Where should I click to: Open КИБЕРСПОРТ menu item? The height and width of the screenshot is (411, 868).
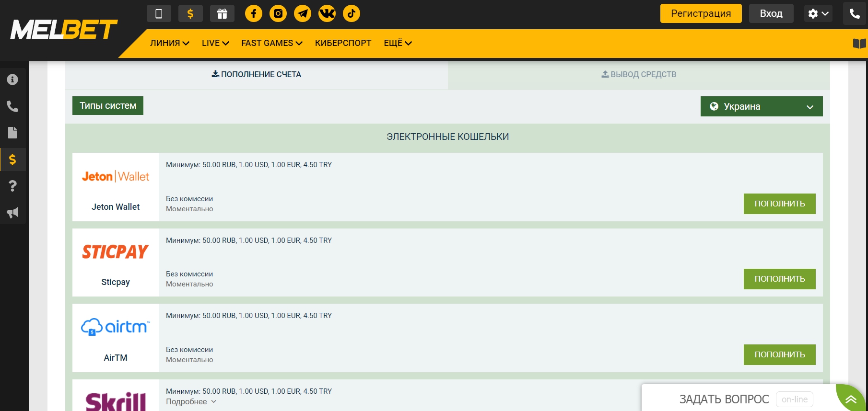tap(343, 43)
